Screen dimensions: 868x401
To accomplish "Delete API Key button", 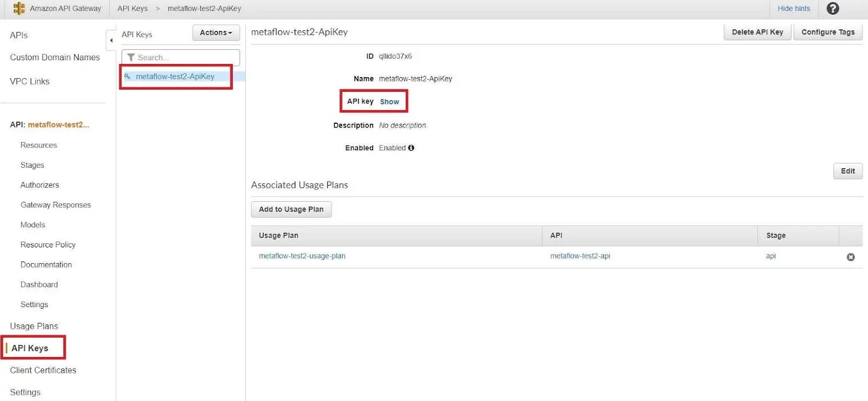I will (x=757, y=32).
